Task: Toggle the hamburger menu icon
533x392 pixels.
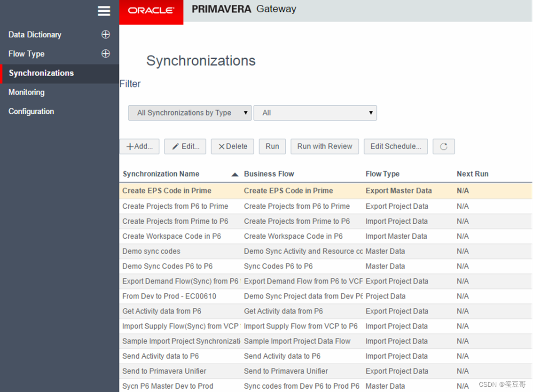Action: pos(104,11)
